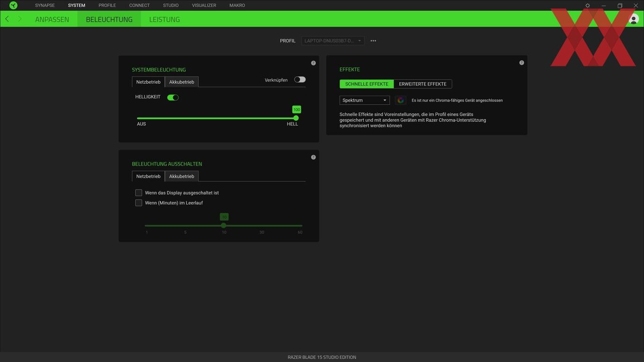Minimize the Synapse window
The width and height of the screenshot is (644, 362).
click(x=604, y=6)
